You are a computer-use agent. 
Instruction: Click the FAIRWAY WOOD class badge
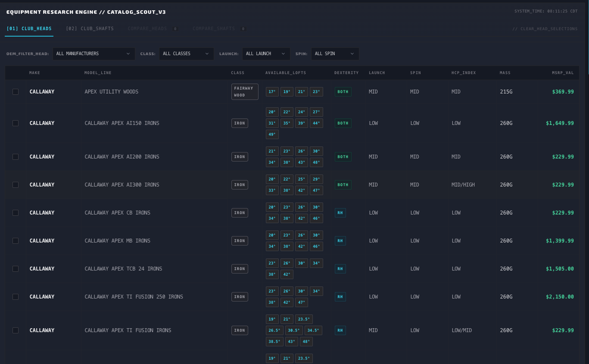[245, 92]
